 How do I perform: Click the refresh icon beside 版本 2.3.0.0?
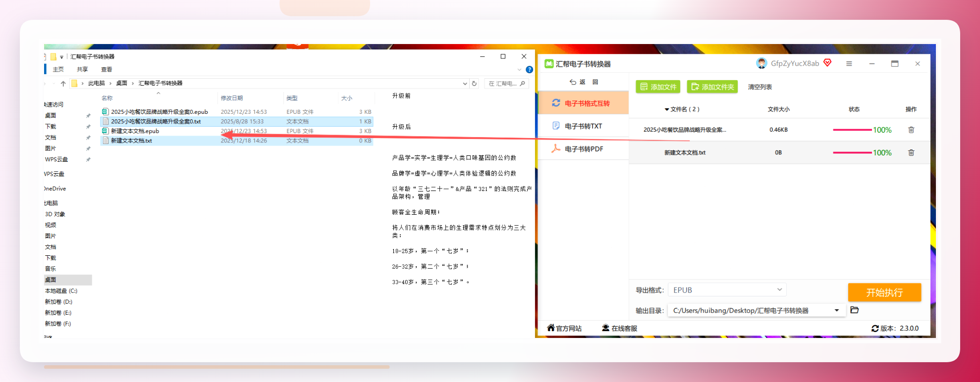pos(875,329)
